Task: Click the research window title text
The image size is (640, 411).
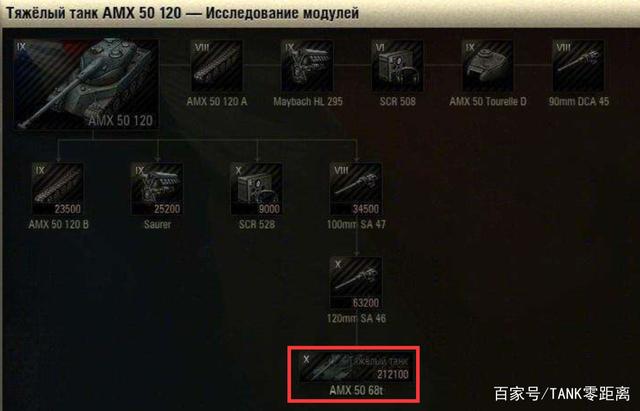Action: (182, 13)
